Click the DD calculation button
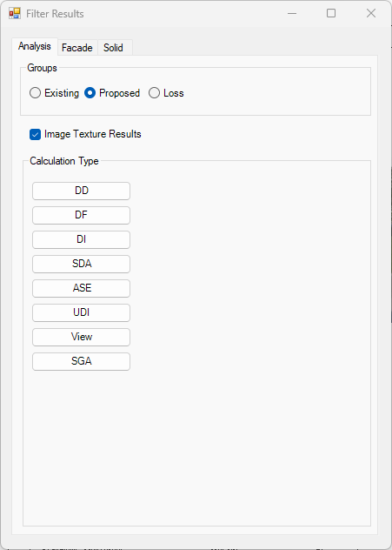The height and width of the screenshot is (550, 392). click(82, 191)
